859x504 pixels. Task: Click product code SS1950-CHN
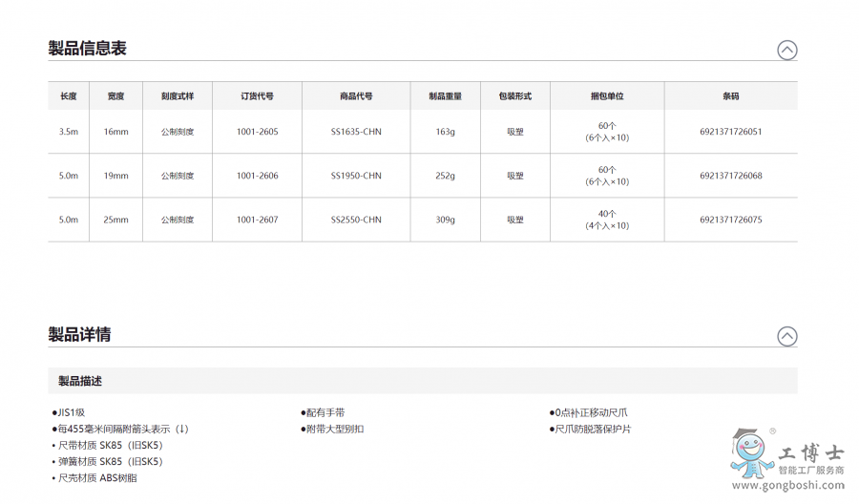tap(356, 176)
